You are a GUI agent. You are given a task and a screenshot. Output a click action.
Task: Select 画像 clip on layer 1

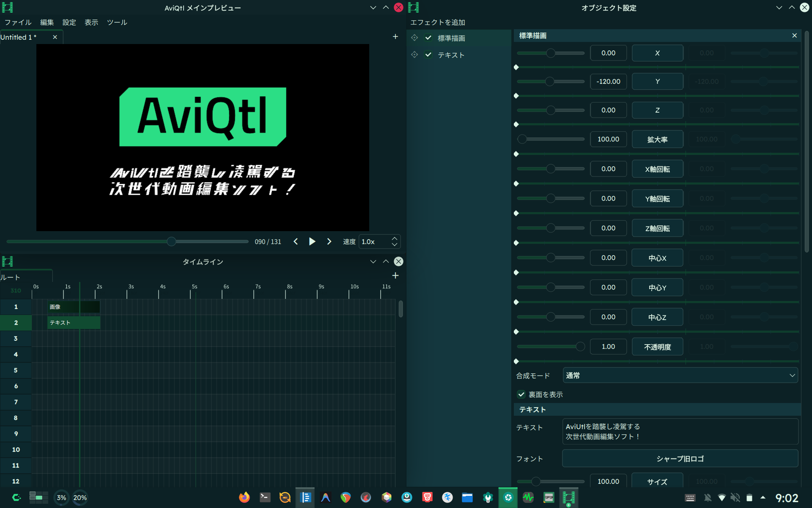tap(74, 307)
